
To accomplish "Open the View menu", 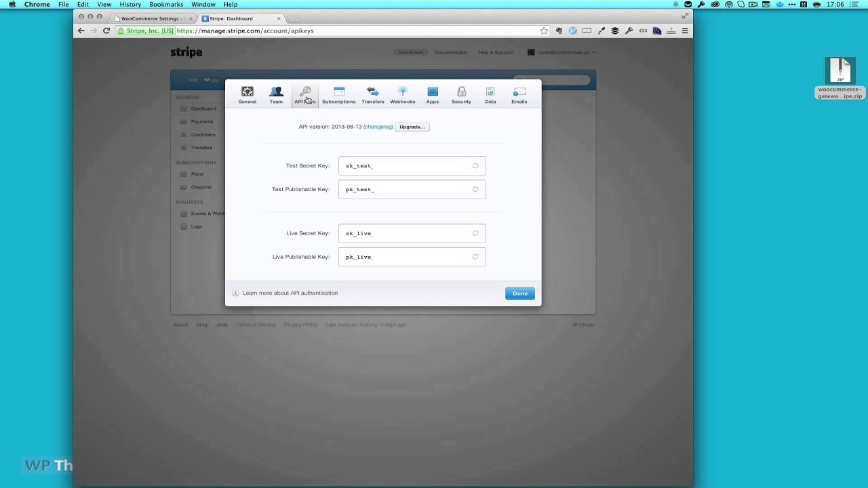I will pyautogui.click(x=104, y=4).
